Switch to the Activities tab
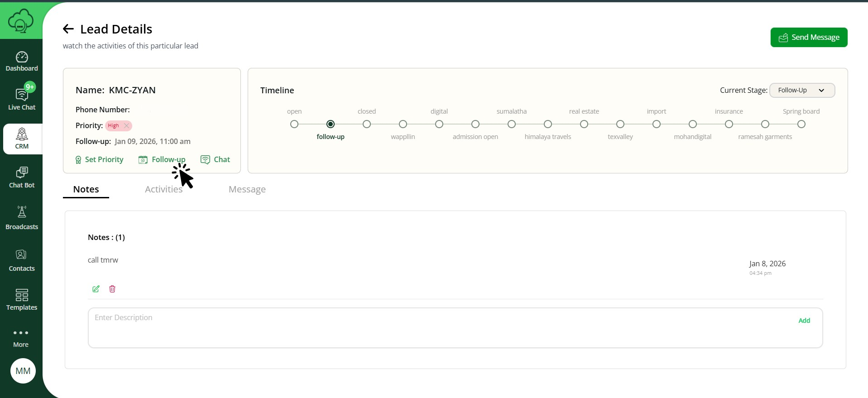The image size is (868, 398). 163,189
